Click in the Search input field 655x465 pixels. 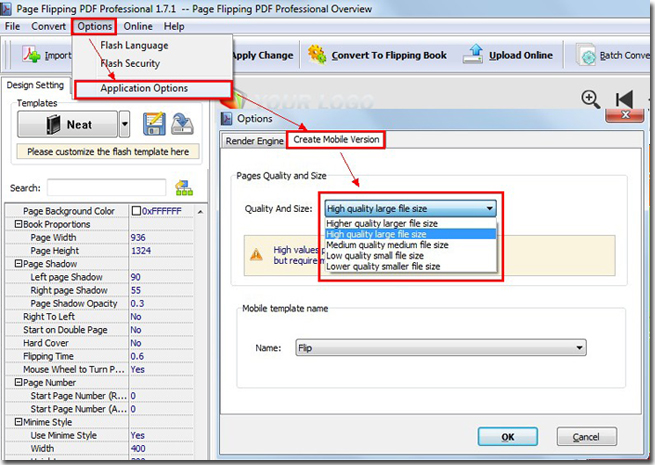107,188
